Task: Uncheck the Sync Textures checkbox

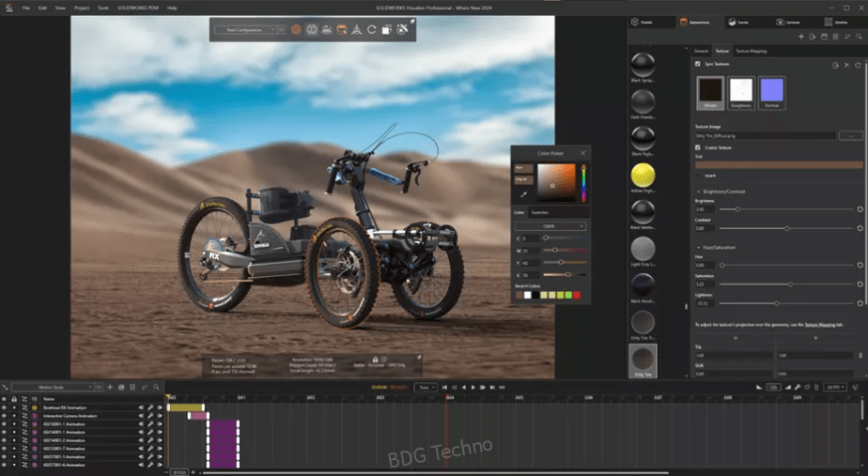Action: [697, 64]
